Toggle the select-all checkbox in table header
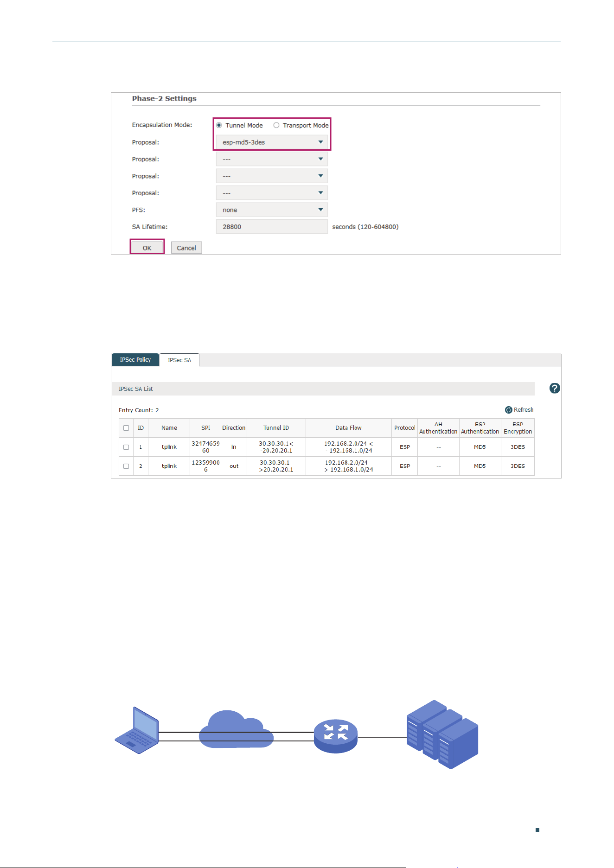 click(126, 428)
